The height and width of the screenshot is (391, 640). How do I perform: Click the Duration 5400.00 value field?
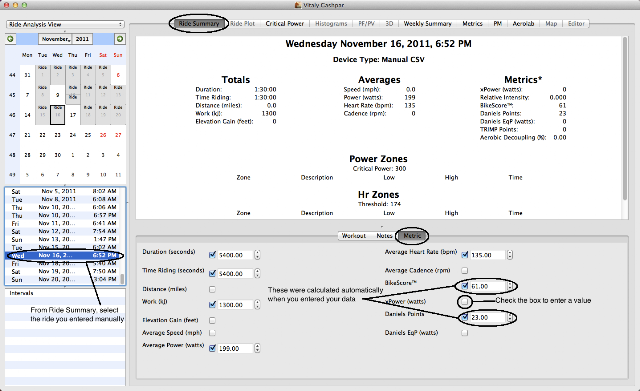point(235,255)
